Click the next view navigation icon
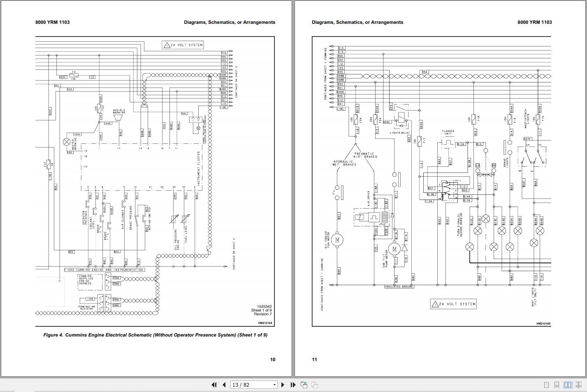This screenshot has width=587, height=392. pyautogui.click(x=314, y=385)
